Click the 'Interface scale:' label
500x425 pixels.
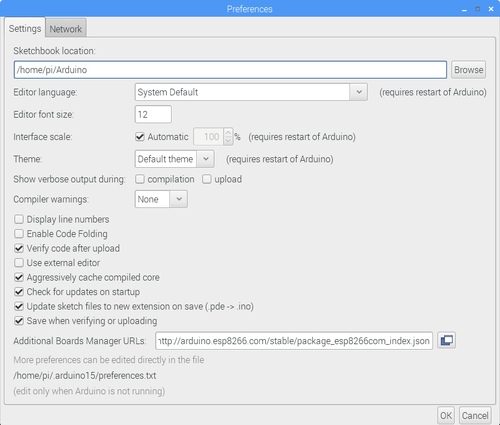coord(43,137)
